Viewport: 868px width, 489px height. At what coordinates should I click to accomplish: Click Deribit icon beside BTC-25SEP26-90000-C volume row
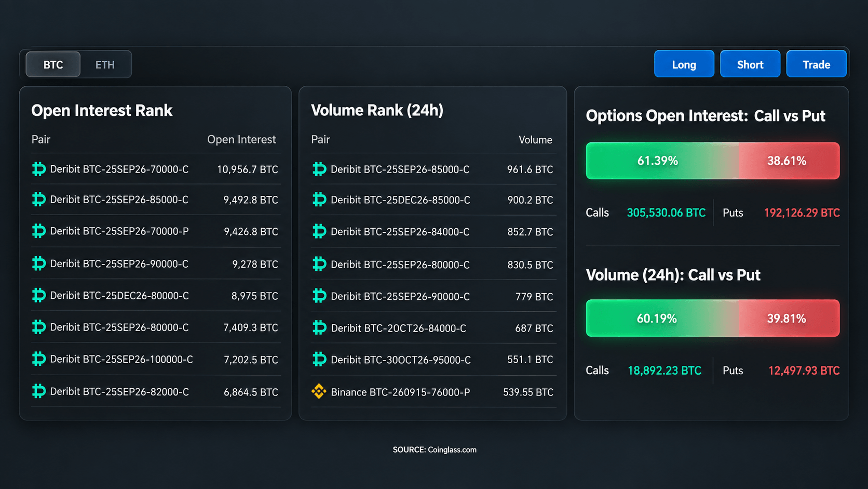(x=319, y=296)
